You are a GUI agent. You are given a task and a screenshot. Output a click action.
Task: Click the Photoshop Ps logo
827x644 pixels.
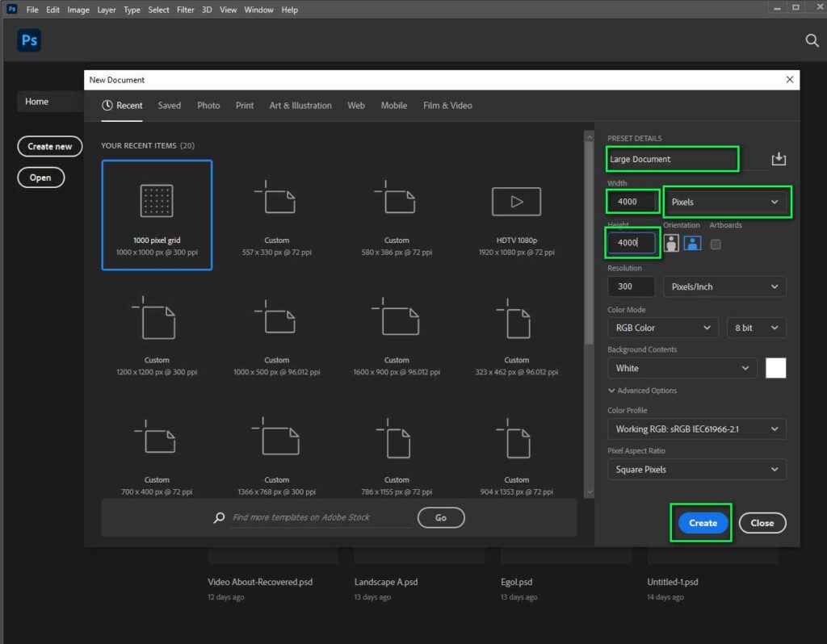click(28, 40)
